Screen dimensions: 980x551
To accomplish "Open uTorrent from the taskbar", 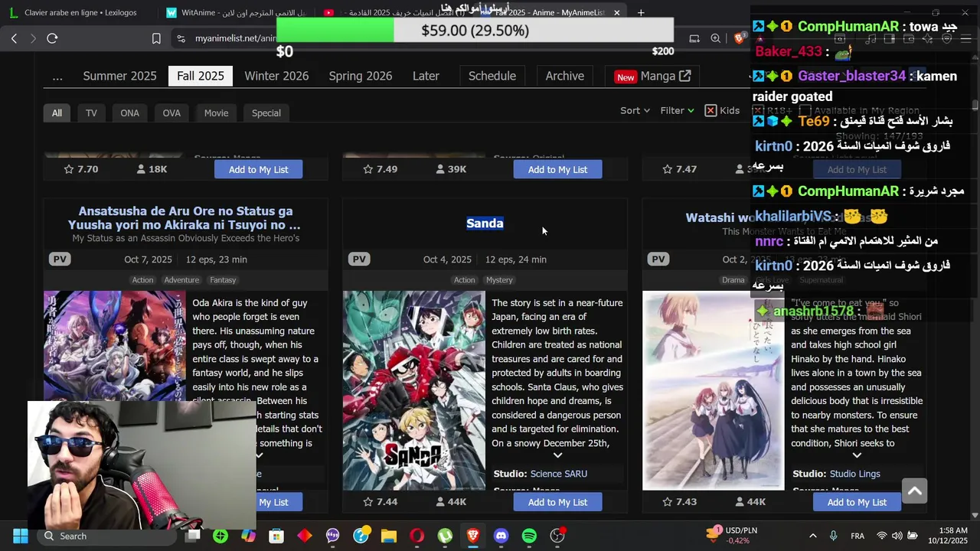I will pyautogui.click(x=445, y=536).
